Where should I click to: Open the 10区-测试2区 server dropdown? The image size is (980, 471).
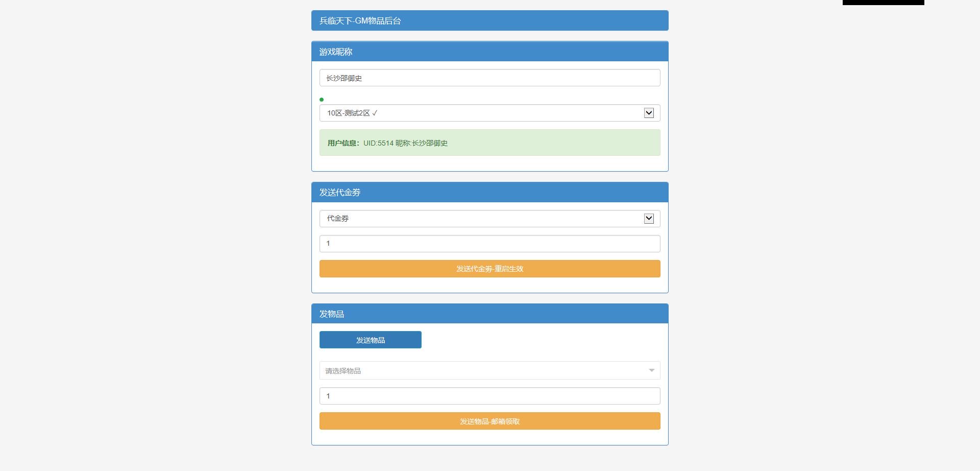pyautogui.click(x=480, y=113)
